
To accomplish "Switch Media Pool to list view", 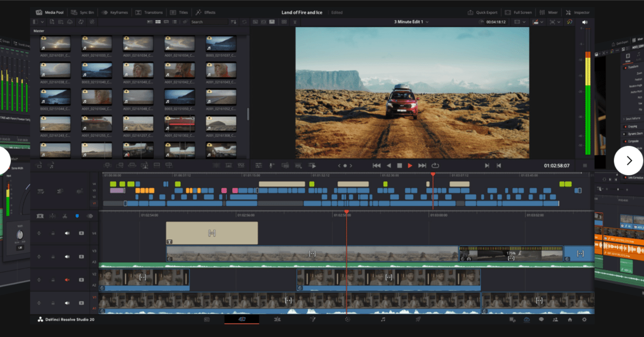I will 176,22.
